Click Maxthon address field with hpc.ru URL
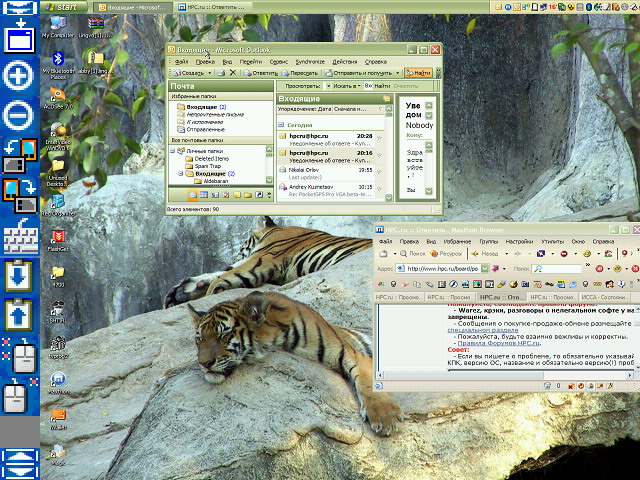Screen dimensions: 640x480 442,269
